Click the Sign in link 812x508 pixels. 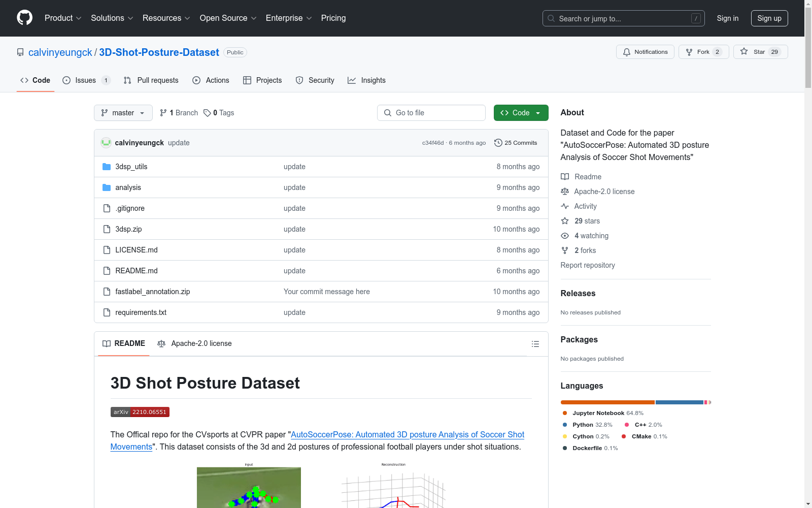(x=728, y=18)
